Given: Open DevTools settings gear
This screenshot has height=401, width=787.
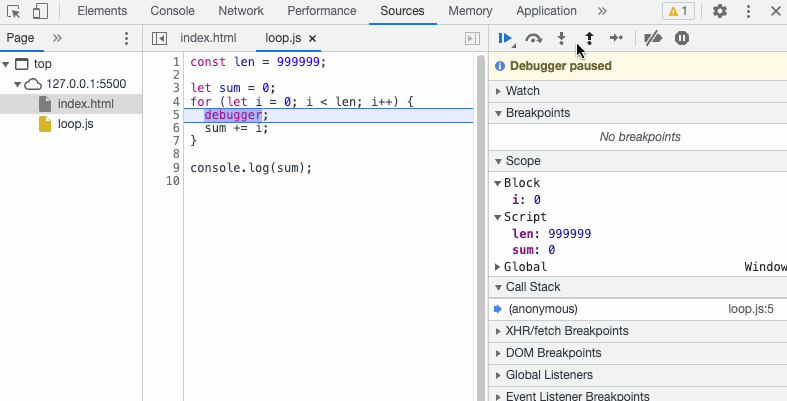Looking at the screenshot, I should pyautogui.click(x=720, y=11).
